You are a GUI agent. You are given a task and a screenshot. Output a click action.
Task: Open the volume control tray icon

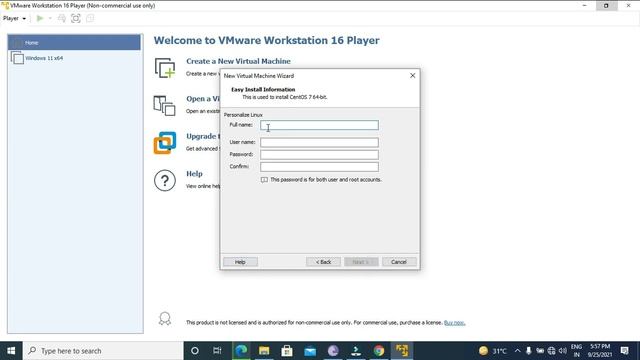tap(563, 351)
